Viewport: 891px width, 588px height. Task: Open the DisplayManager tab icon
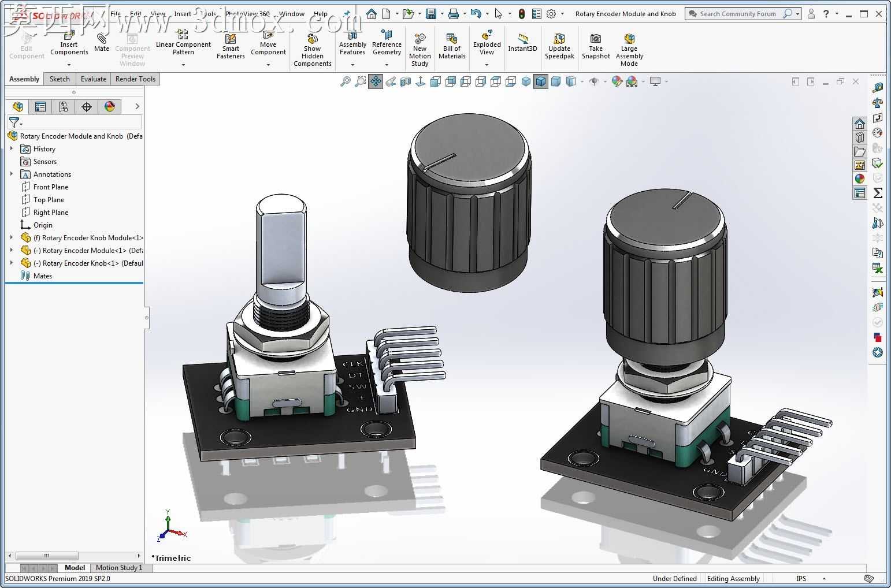110,106
